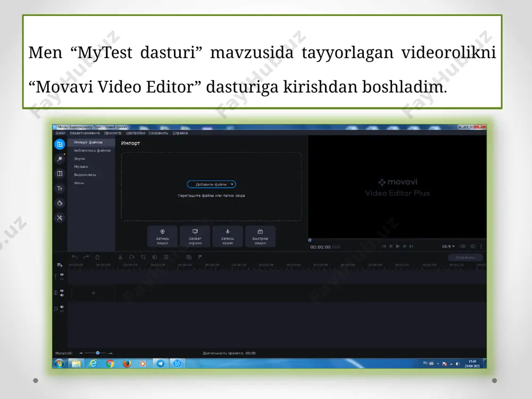Click the Undo arrow in timeline toolbar

click(74, 257)
